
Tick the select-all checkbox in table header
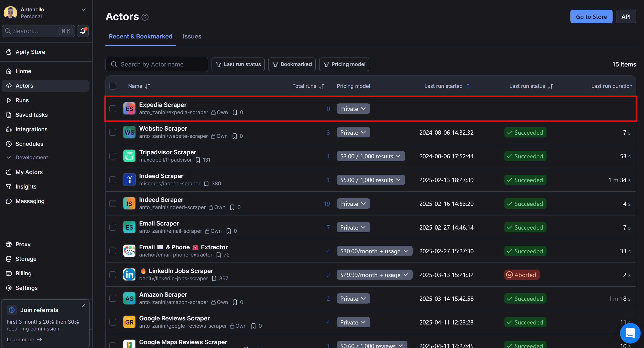point(113,86)
